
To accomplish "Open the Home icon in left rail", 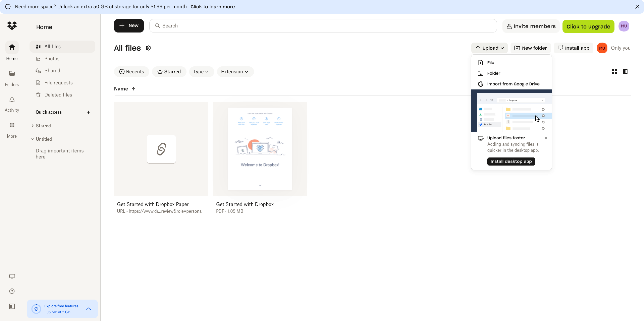I will coord(12,47).
